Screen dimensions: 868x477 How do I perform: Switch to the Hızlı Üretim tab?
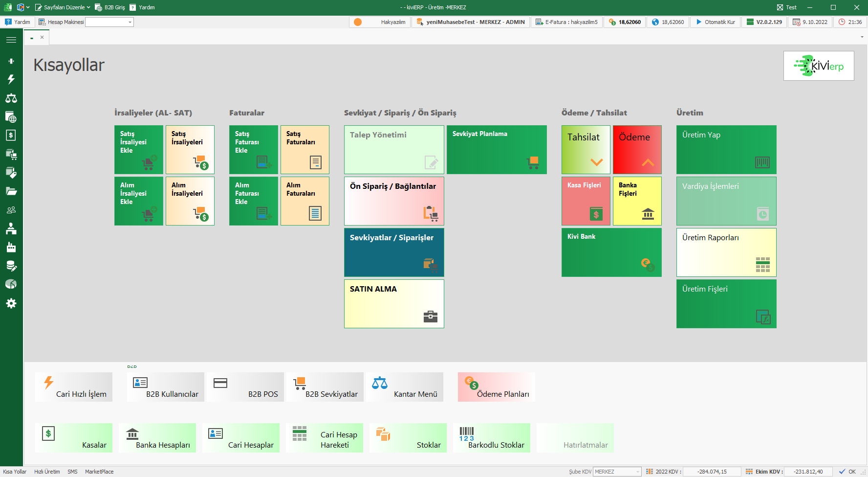47,472
